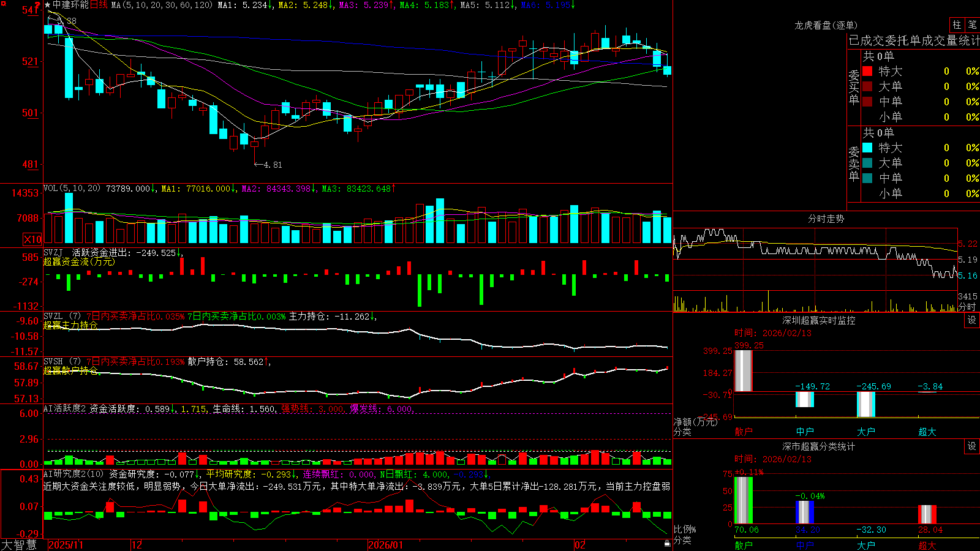Screen dimensions: 980x551
Task: Click the 委买单 section label
Action: tap(854, 88)
